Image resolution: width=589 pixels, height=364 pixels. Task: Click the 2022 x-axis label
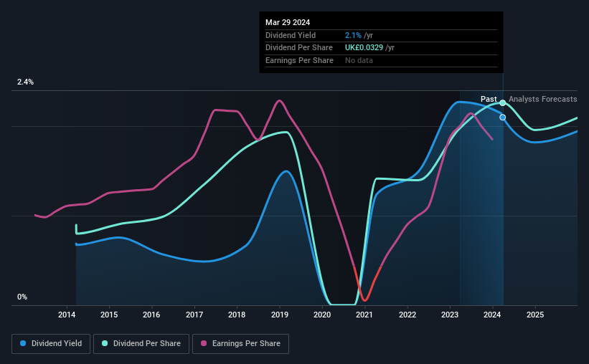pos(407,315)
